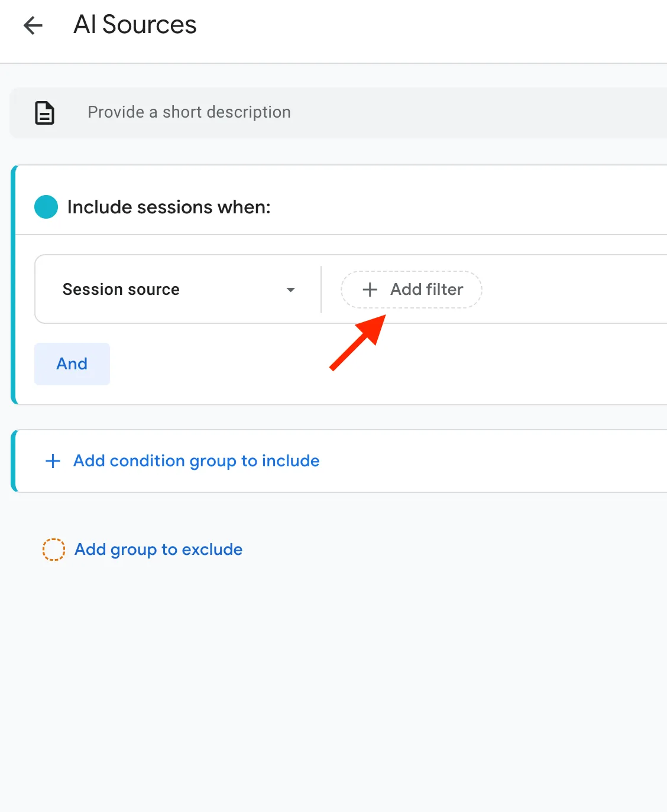Screen dimensions: 667x812
Task: Click the dashed orange exclude circle icon
Action: pyautogui.click(x=54, y=550)
